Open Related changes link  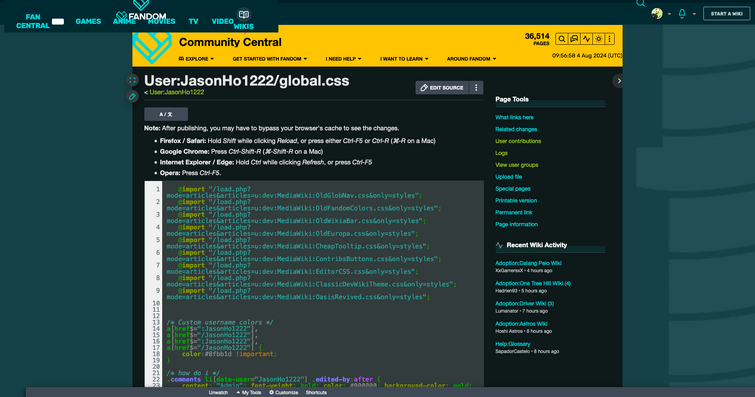pos(516,129)
